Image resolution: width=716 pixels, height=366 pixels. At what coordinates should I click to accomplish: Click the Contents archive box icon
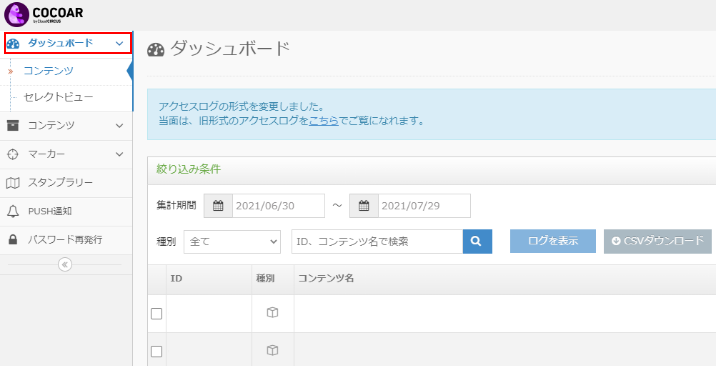point(13,125)
